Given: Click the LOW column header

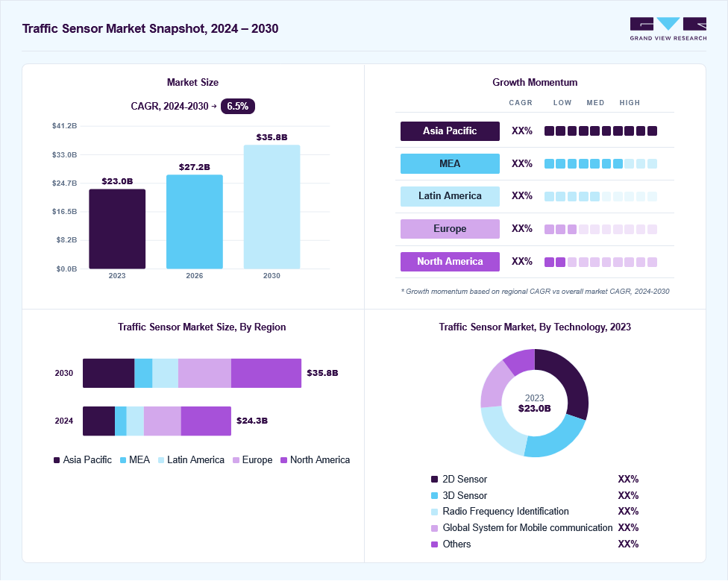Looking at the screenshot, I should 562,103.
